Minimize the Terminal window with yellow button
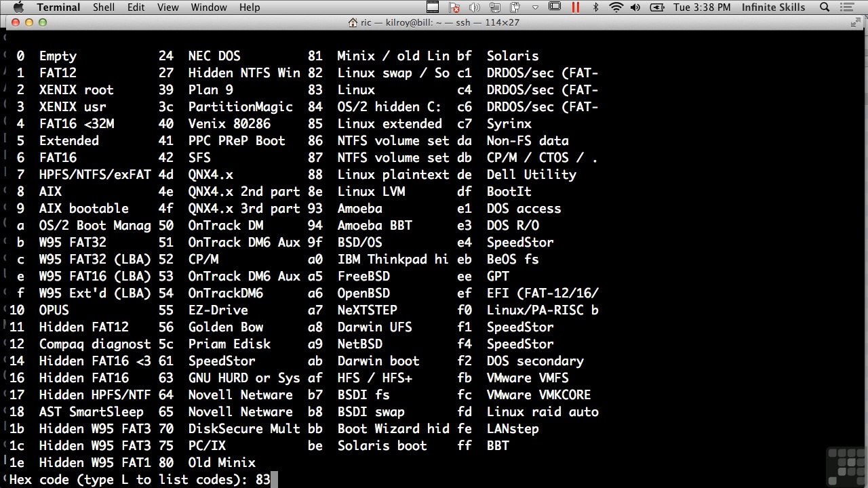The width and height of the screenshot is (868, 488). pos(29,22)
